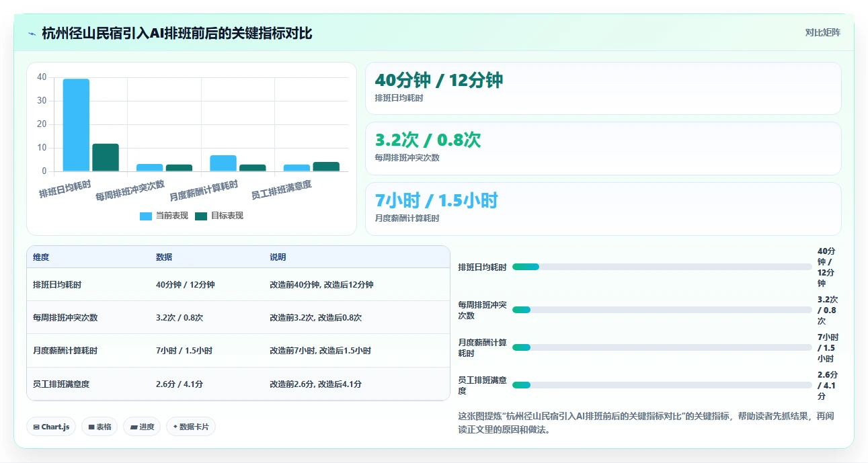Click chart axis label 月度薪酬计算耗时
The width and height of the screenshot is (868, 463).
click(x=204, y=191)
